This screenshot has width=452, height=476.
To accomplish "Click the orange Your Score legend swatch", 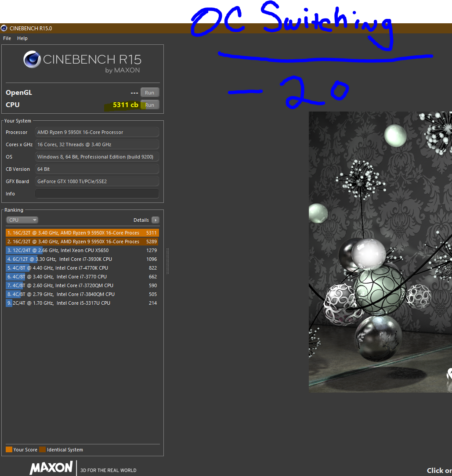I will point(9,450).
